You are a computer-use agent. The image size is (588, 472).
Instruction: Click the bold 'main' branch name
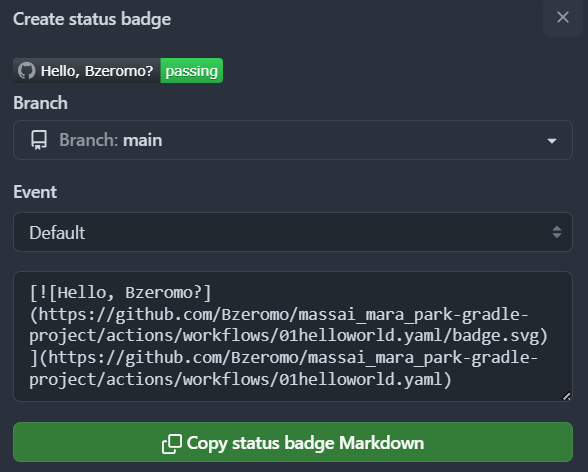[143, 141]
